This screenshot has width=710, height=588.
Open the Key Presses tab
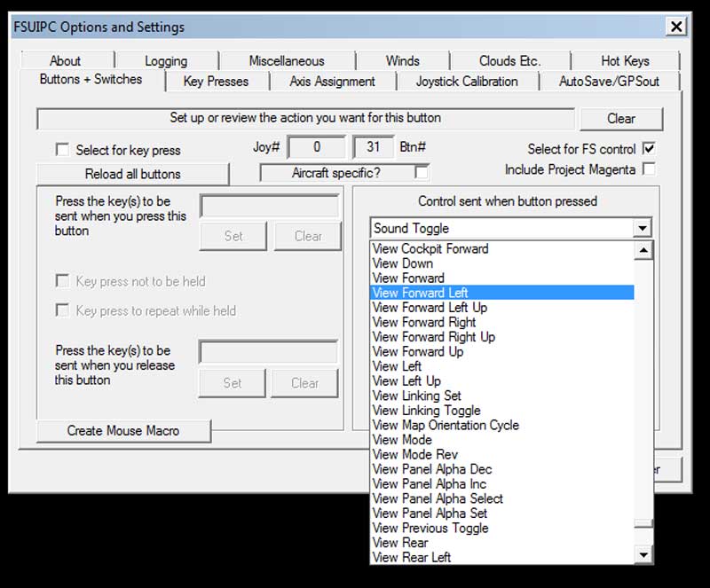(x=216, y=82)
